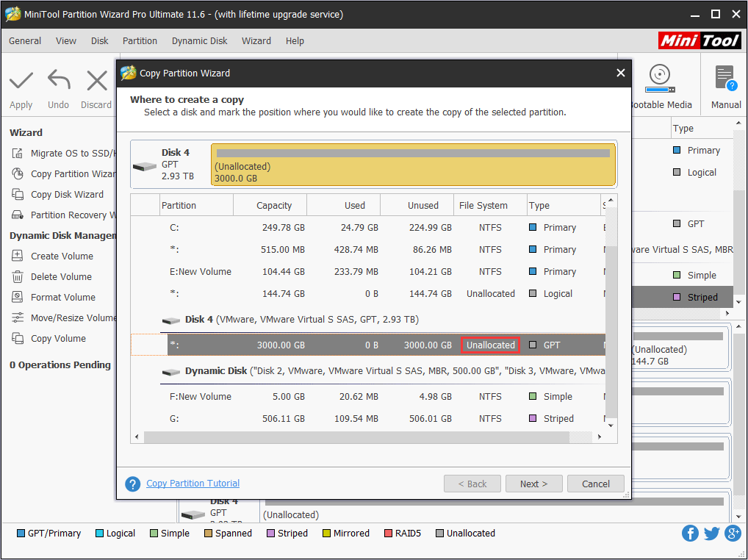Viewport: 748px width, 560px height.
Task: Click Partition Recovery Wizard sidebar icon
Action: point(18,215)
